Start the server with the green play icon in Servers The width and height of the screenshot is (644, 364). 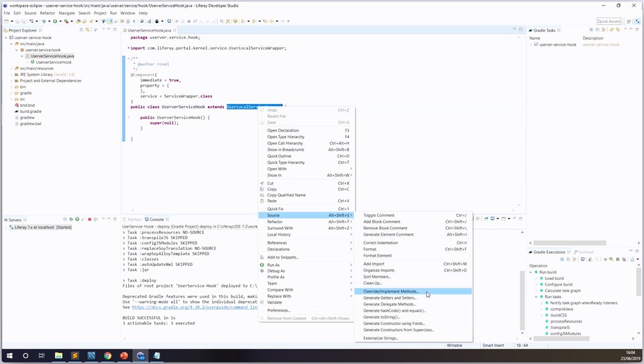tap(77, 220)
